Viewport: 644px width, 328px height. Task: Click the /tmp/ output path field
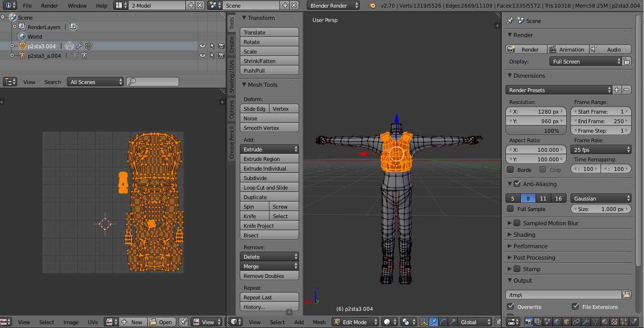point(563,295)
